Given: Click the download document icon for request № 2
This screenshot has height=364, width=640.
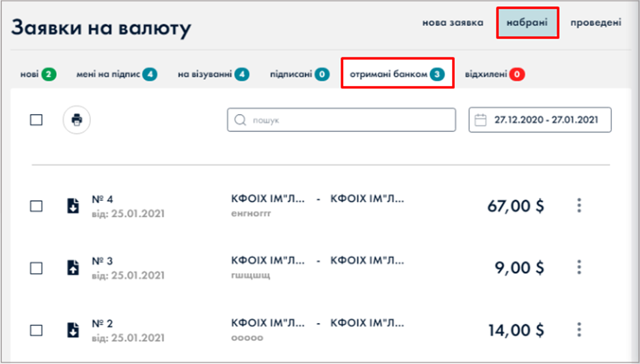Looking at the screenshot, I should point(73,330).
